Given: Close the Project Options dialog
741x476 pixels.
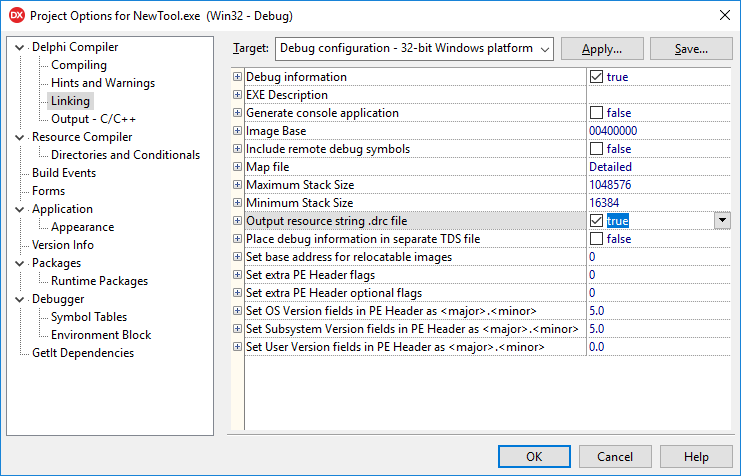Looking at the screenshot, I should coord(724,15).
